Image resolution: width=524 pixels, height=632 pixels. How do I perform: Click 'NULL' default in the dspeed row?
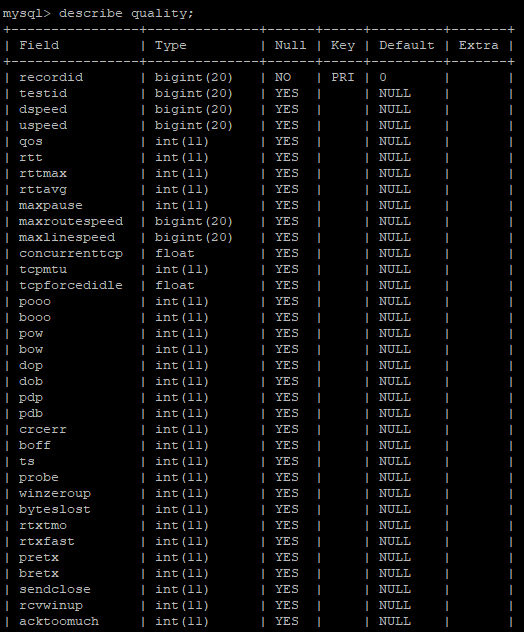tap(395, 109)
